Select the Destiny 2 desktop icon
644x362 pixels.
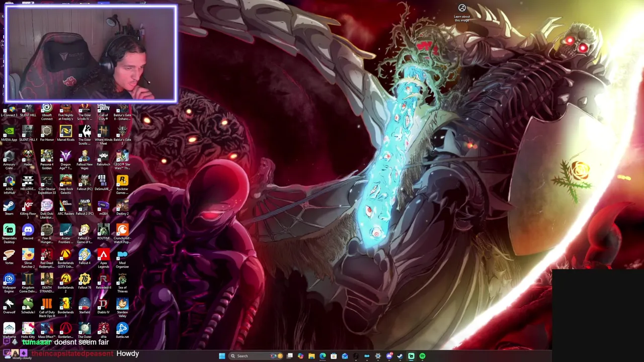[122, 208]
